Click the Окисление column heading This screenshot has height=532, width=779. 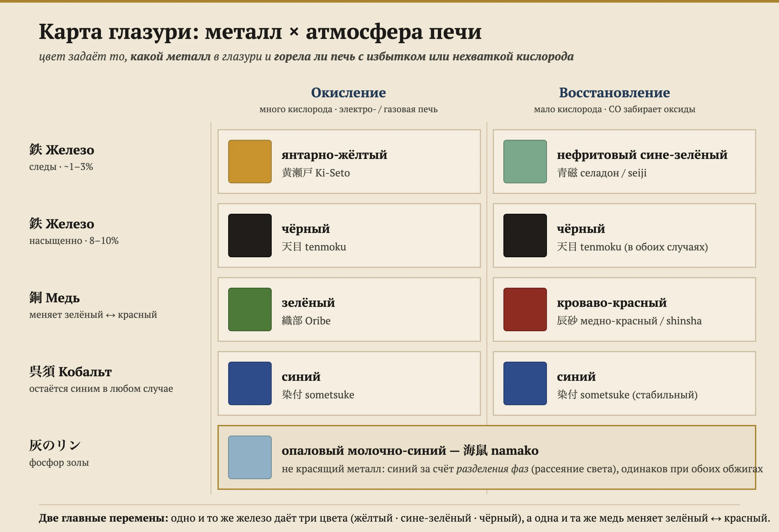[348, 93]
